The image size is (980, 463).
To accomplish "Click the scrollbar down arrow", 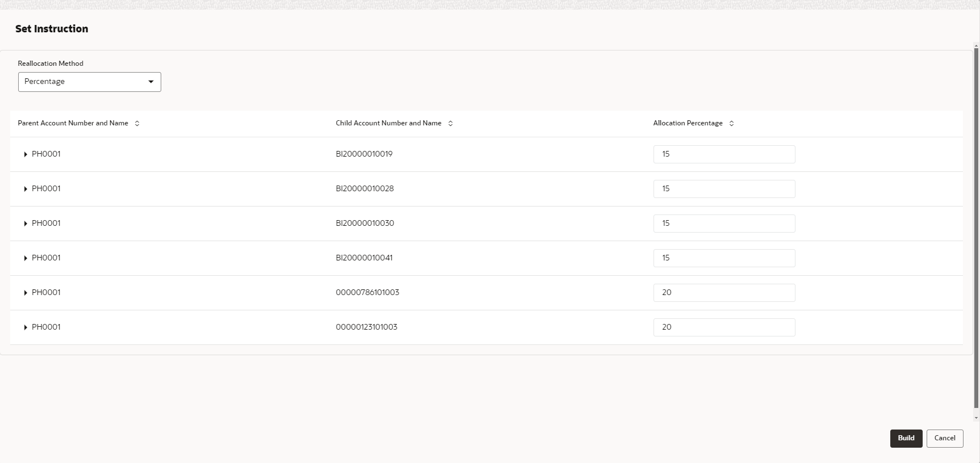I will (x=976, y=418).
